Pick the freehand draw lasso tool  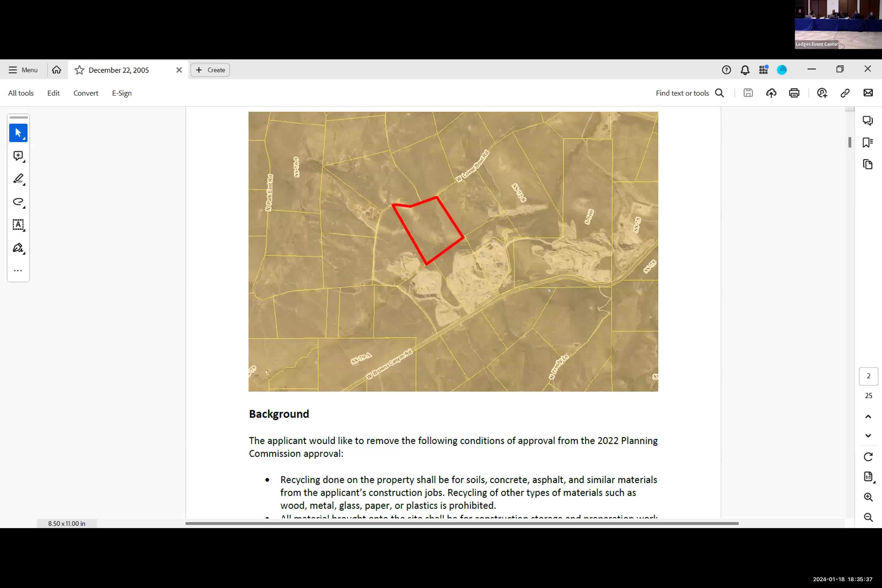point(18,202)
